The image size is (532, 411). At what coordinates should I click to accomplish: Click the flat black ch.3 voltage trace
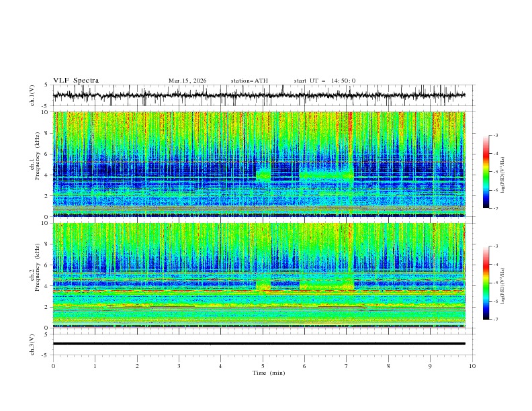click(259, 344)
